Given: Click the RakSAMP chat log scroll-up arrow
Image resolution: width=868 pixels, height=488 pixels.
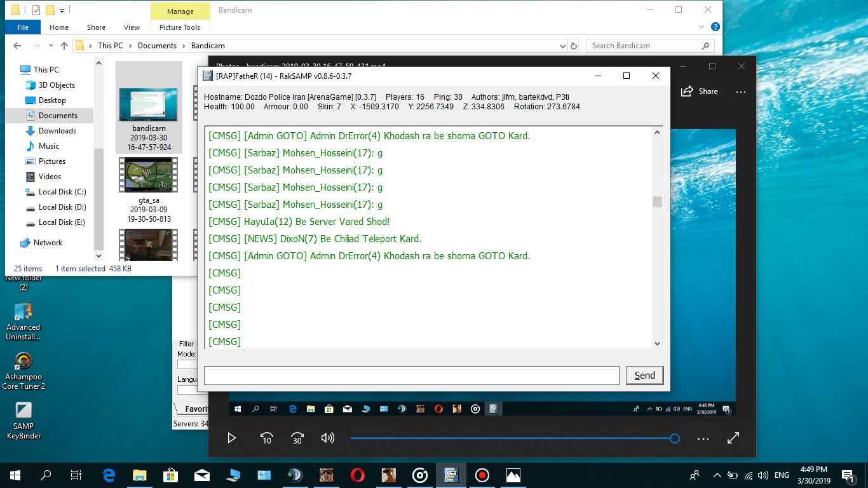Looking at the screenshot, I should click(657, 133).
